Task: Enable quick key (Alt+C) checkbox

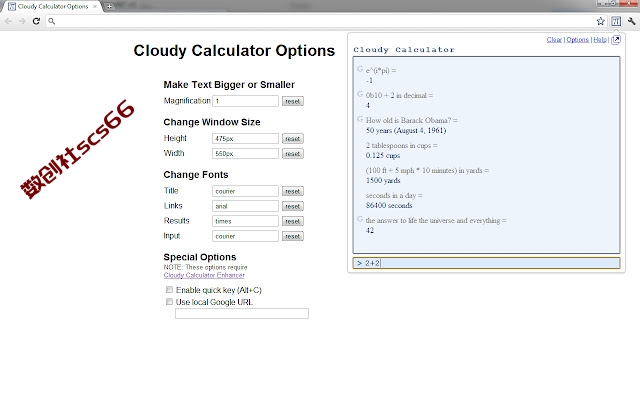Action: click(x=169, y=290)
